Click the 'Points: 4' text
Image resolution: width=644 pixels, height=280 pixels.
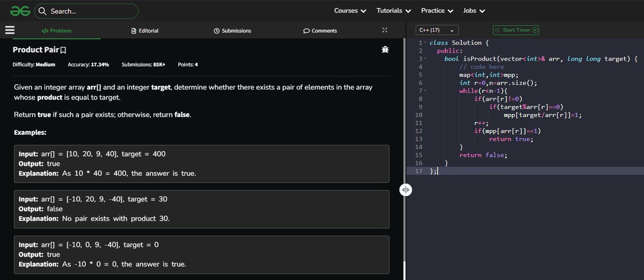point(188,64)
